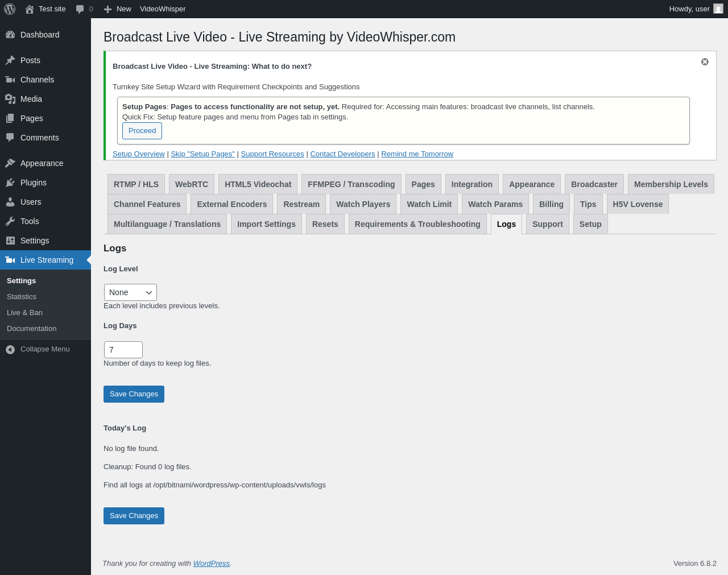Open the Support Resources link
Viewport: 728px width, 575px height.
point(272,154)
